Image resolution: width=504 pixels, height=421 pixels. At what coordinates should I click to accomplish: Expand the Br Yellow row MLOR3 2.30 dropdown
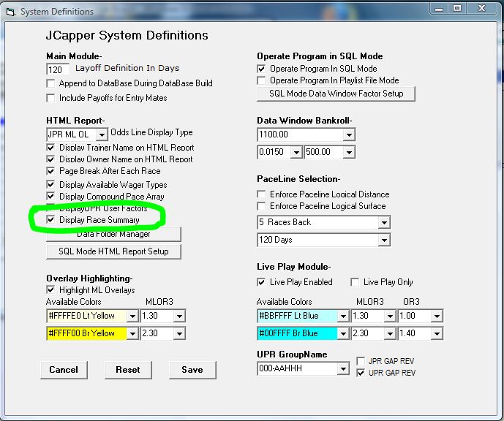(179, 333)
